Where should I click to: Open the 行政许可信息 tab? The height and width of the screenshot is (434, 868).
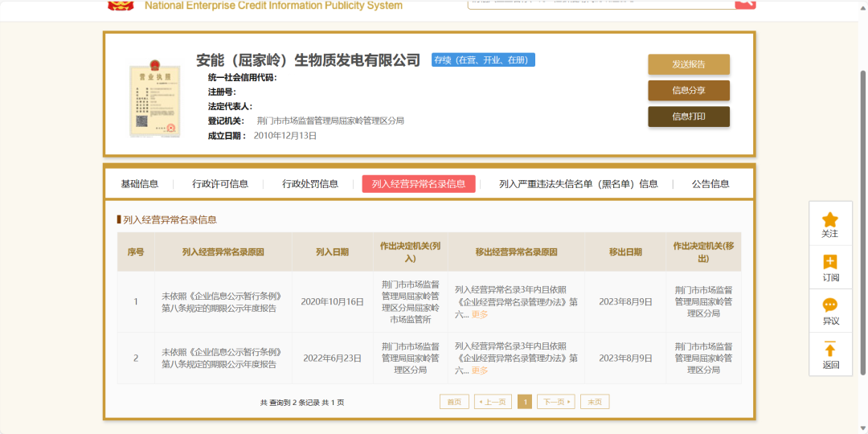click(220, 184)
